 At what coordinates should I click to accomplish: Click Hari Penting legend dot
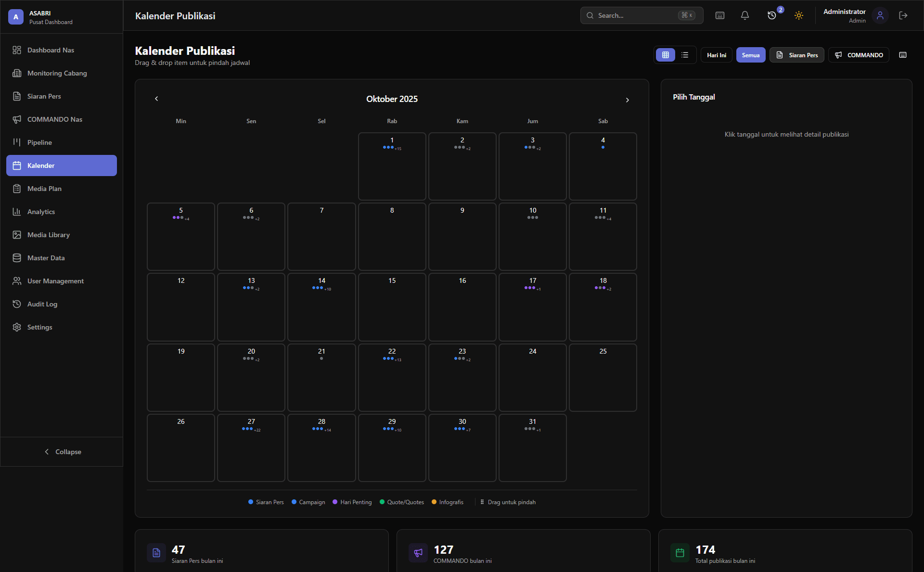pos(335,502)
